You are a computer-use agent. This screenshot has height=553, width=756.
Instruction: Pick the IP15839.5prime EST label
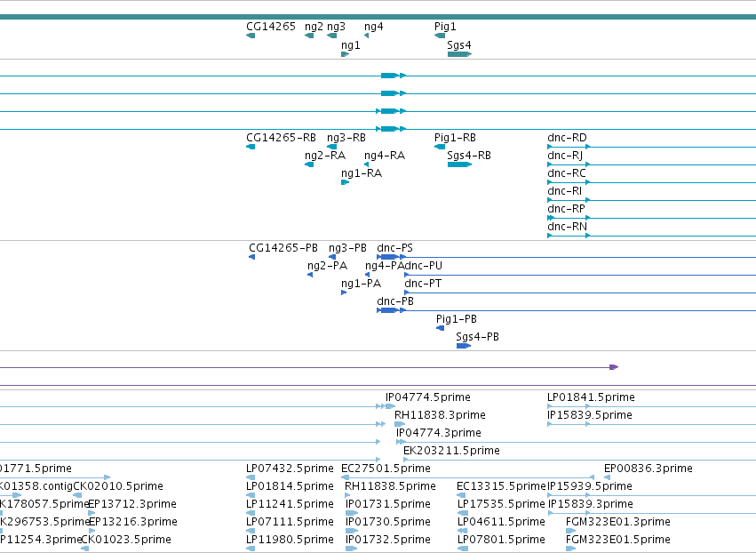click(589, 415)
